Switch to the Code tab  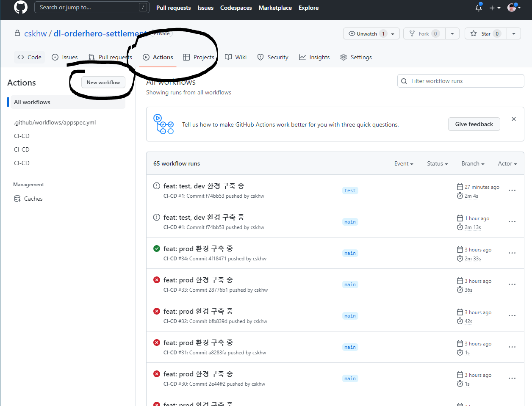(29, 57)
